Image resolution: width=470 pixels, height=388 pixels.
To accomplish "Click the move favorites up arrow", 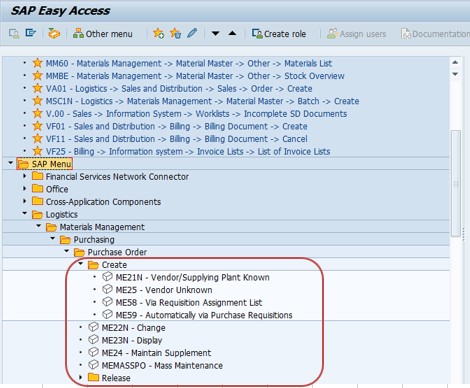I will pyautogui.click(x=233, y=33).
